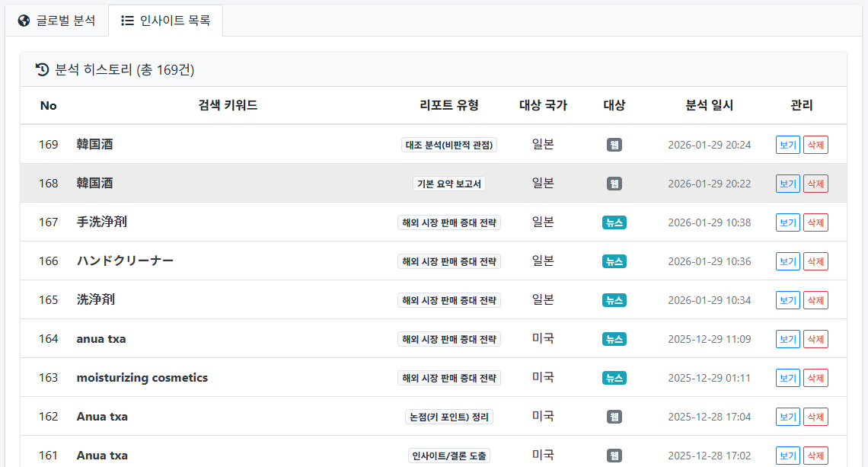The width and height of the screenshot is (868, 467).
Task: Click the 기본 요약 보고서 report type label
Action: (449, 184)
